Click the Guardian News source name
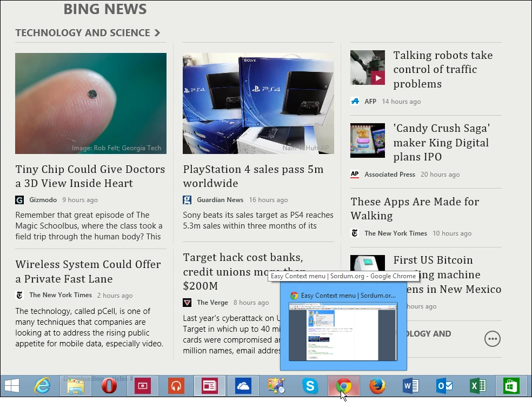 (220, 200)
